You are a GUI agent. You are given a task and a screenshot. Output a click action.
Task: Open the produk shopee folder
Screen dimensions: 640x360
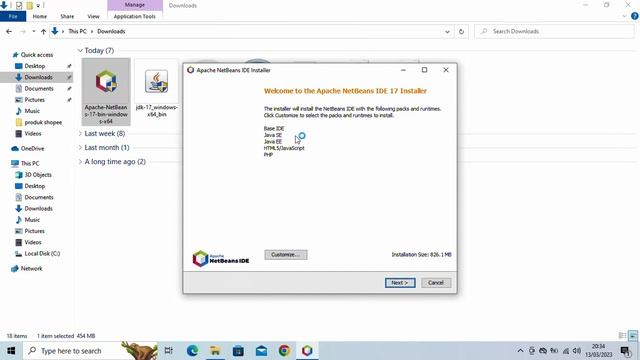click(43, 122)
